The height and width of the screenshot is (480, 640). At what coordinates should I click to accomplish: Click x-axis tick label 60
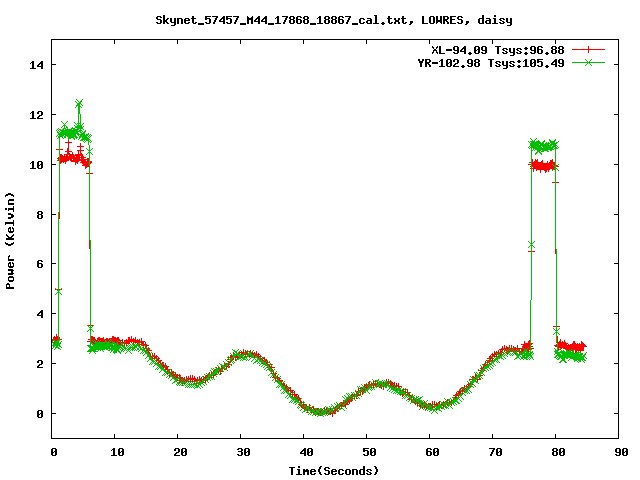432,452
